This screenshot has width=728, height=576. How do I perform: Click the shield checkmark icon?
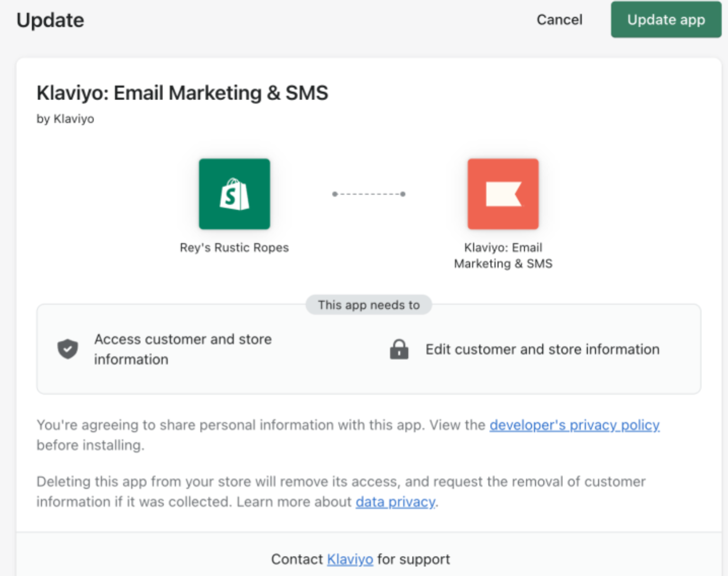point(67,349)
